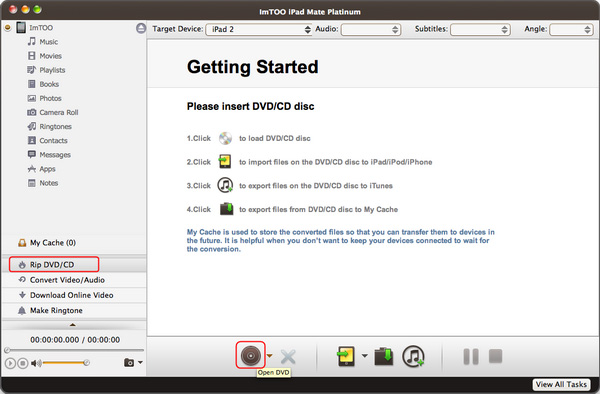This screenshot has width=600, height=394.
Task: Open the dropdown arrow beside import to device
Action: click(364, 356)
